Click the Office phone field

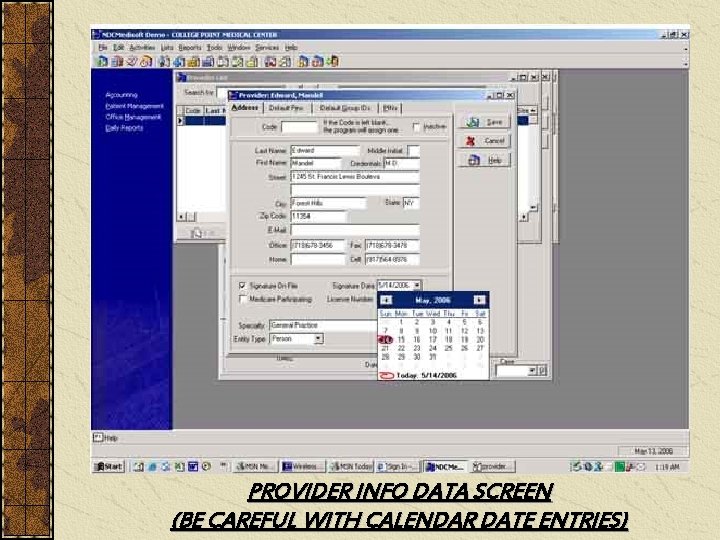tap(317, 246)
